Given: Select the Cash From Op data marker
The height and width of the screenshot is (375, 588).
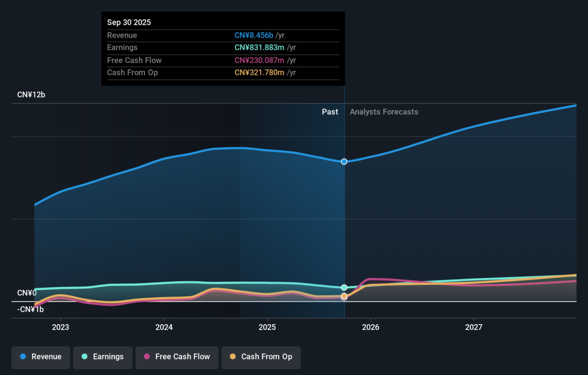Looking at the screenshot, I should coord(344,296).
